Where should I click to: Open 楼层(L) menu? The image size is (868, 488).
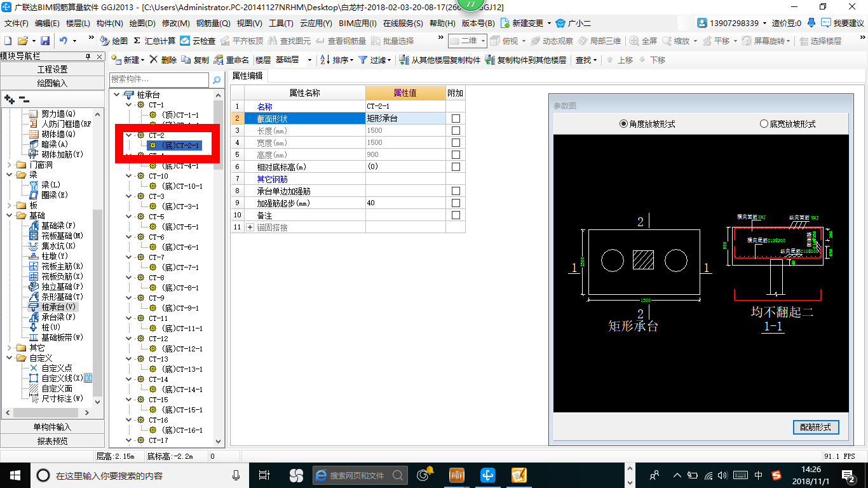(x=78, y=23)
